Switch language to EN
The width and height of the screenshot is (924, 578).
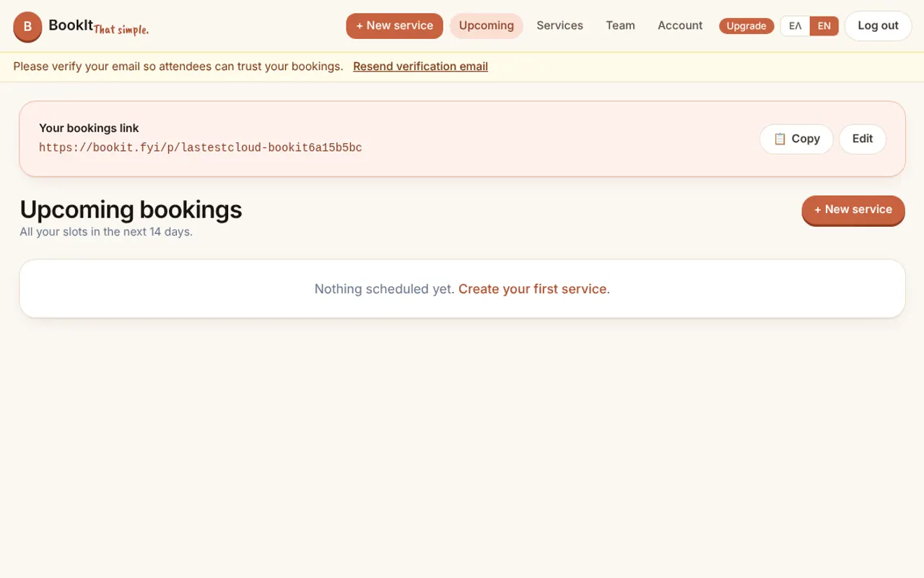click(x=824, y=26)
